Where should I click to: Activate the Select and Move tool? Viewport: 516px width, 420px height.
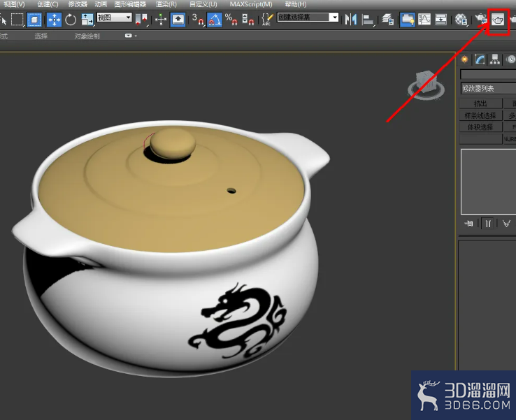54,20
